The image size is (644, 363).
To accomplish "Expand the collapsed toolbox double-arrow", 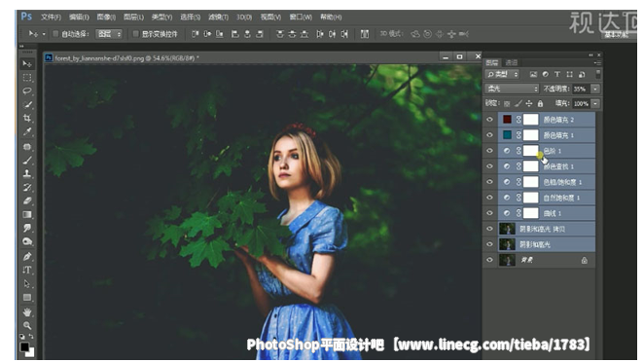I will [x=21, y=47].
